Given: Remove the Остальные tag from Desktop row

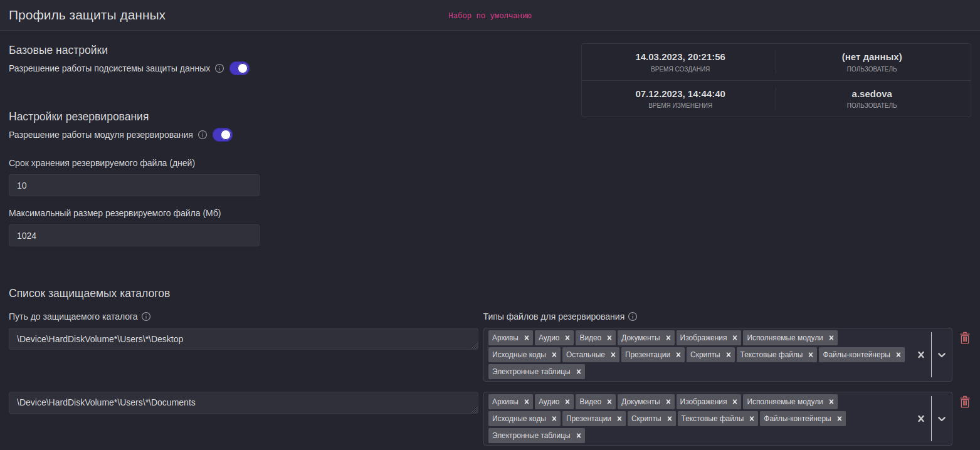Looking at the screenshot, I should (613, 355).
